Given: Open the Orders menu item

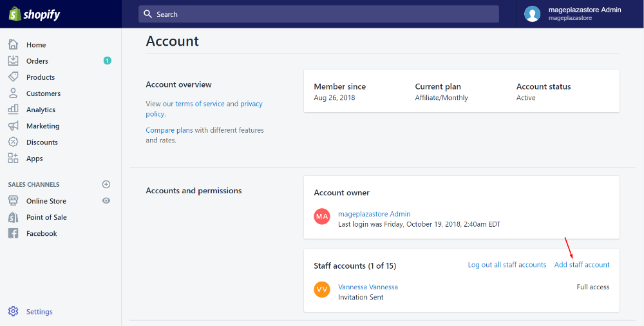Looking at the screenshot, I should [37, 61].
